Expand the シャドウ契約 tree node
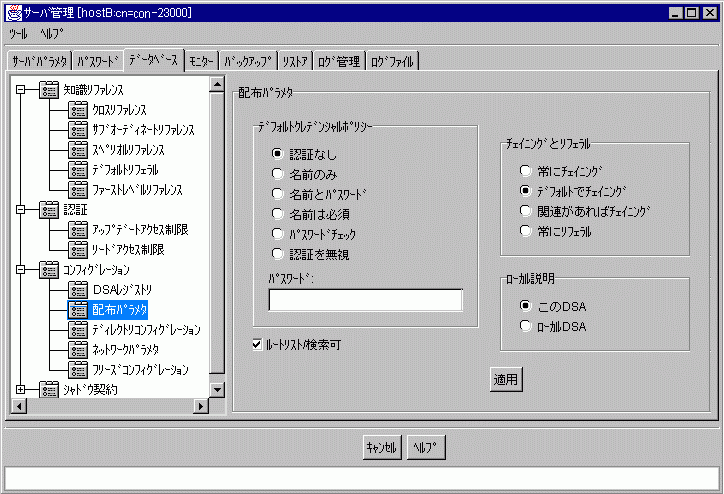Viewport: 724px width, 494px height. tap(20, 390)
